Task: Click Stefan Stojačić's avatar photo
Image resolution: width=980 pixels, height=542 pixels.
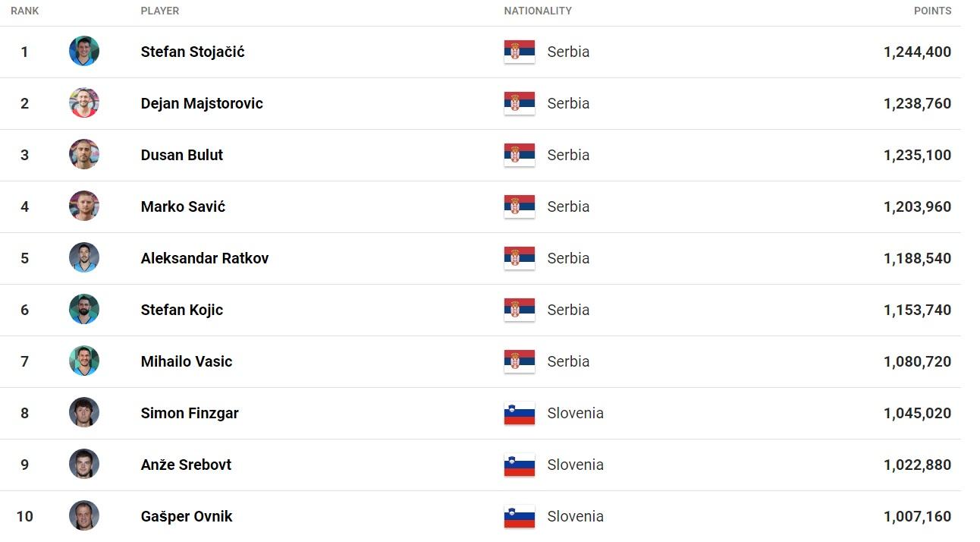Action: pos(84,52)
